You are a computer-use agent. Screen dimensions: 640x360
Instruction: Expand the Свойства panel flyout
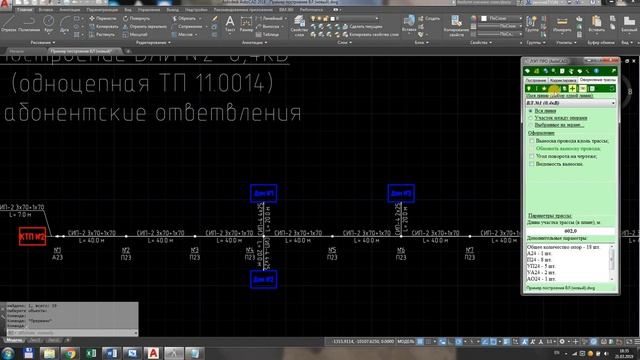(481, 42)
